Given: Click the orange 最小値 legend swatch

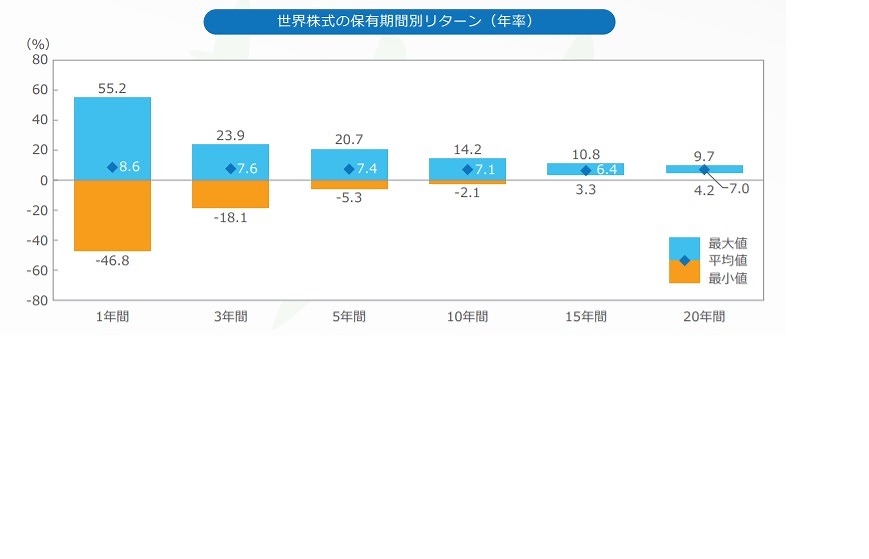Looking at the screenshot, I should point(685,275).
